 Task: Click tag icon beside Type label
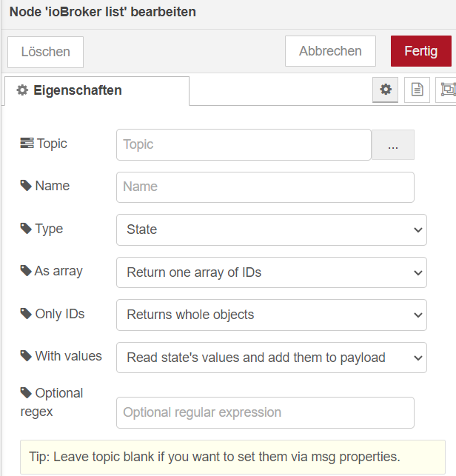(x=26, y=228)
